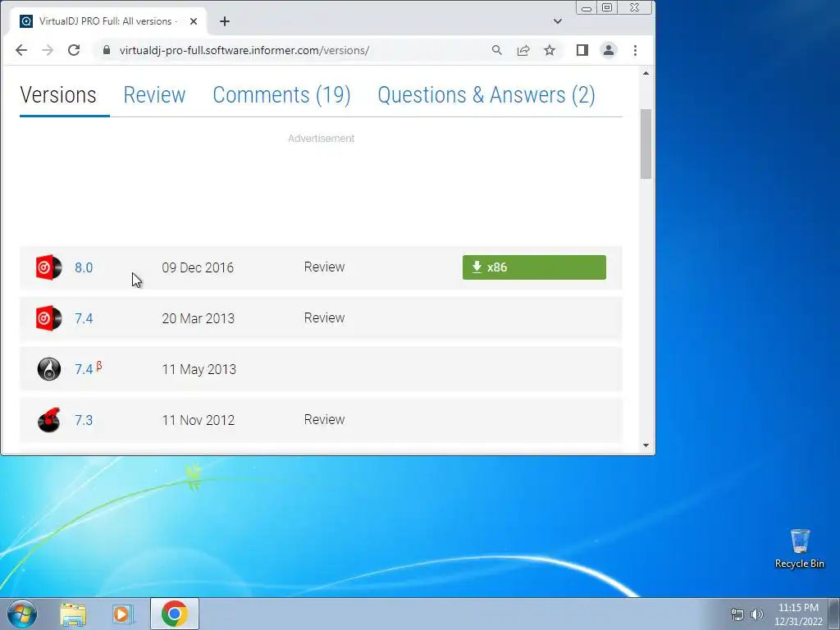Open site security lock information
The image size is (840, 630).
pyautogui.click(x=107, y=50)
